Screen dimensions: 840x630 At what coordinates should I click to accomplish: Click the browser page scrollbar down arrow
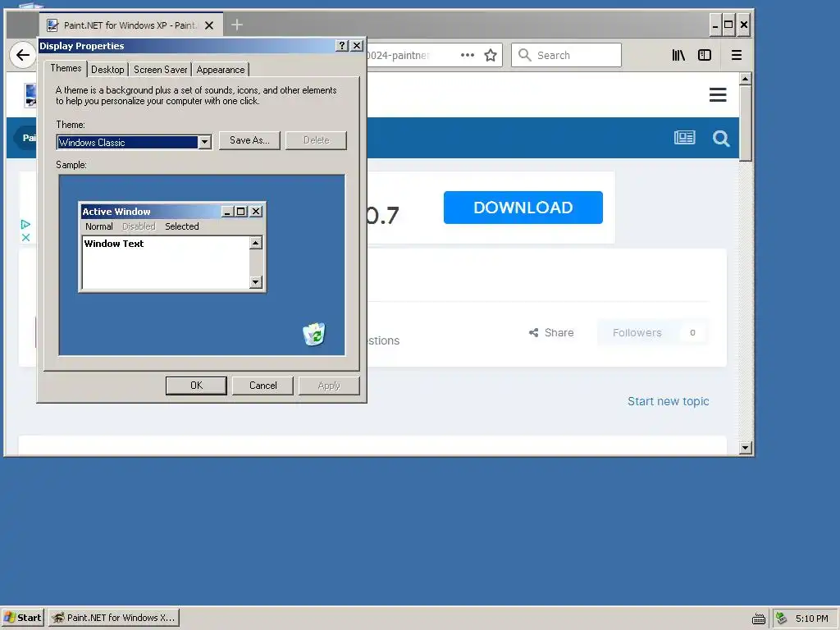pos(745,448)
